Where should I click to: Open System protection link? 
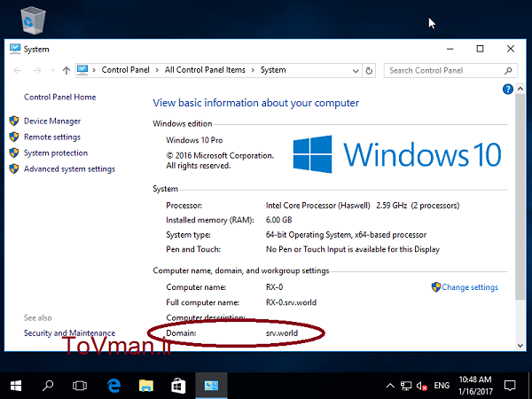(x=56, y=153)
